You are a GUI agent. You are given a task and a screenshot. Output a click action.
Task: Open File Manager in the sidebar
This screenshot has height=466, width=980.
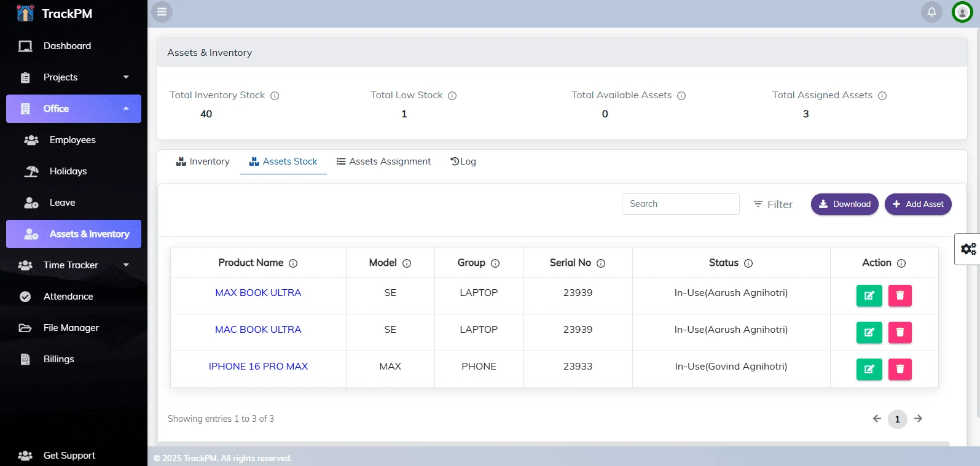tap(74, 328)
